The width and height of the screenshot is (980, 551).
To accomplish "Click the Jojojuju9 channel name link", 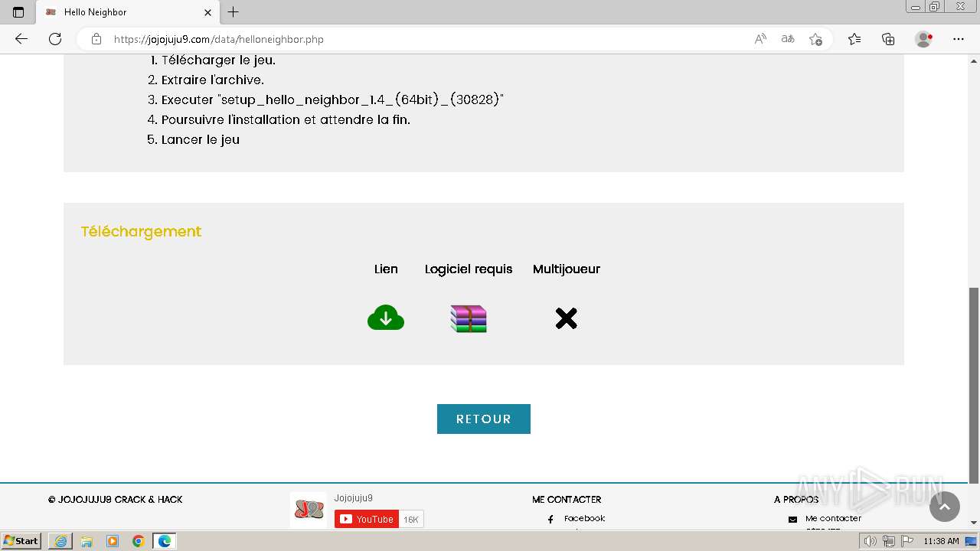I will coord(353,498).
